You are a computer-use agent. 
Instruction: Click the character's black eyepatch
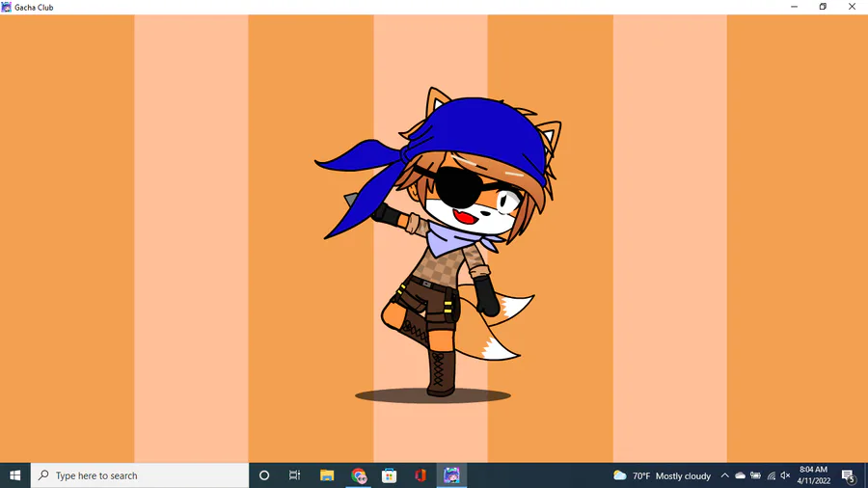458,188
